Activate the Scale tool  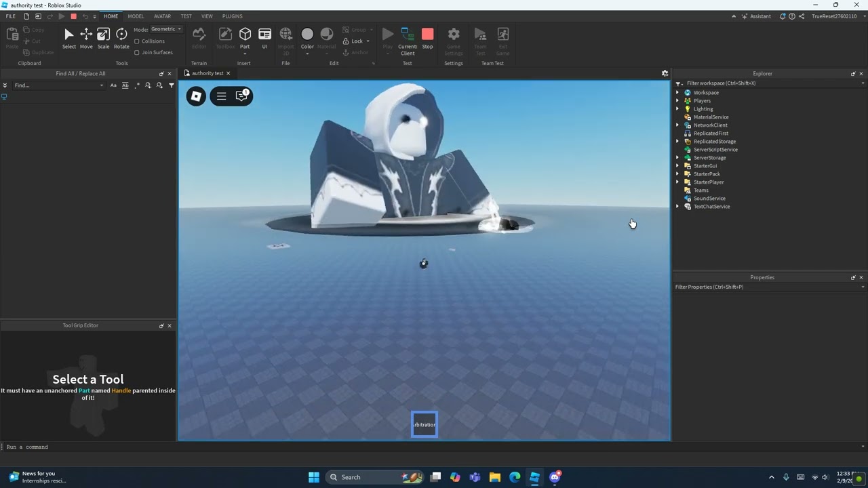point(103,38)
